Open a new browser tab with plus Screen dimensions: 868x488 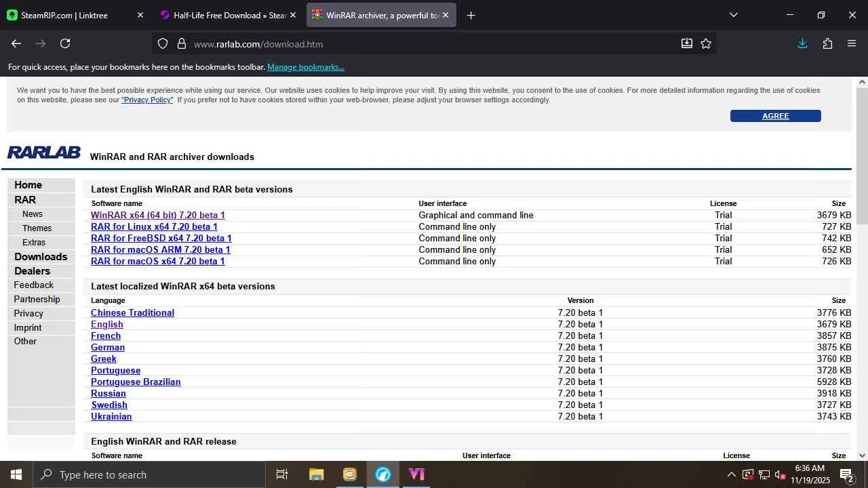471,15
